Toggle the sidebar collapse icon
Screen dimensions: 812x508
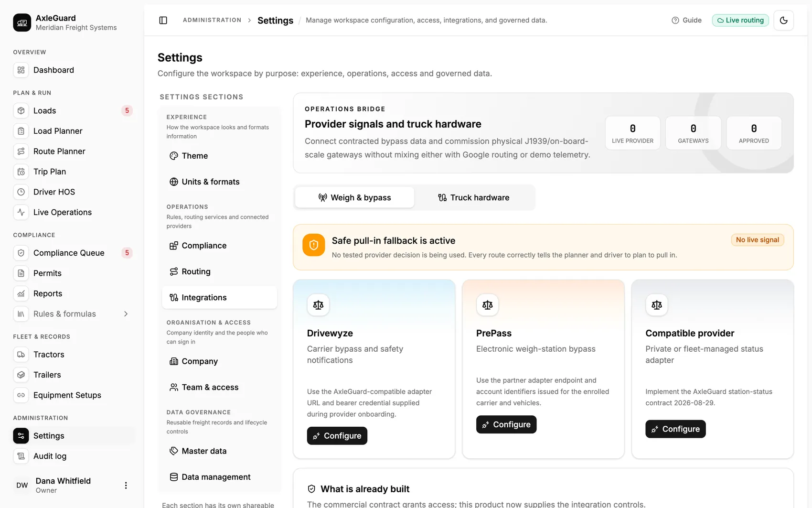(163, 20)
